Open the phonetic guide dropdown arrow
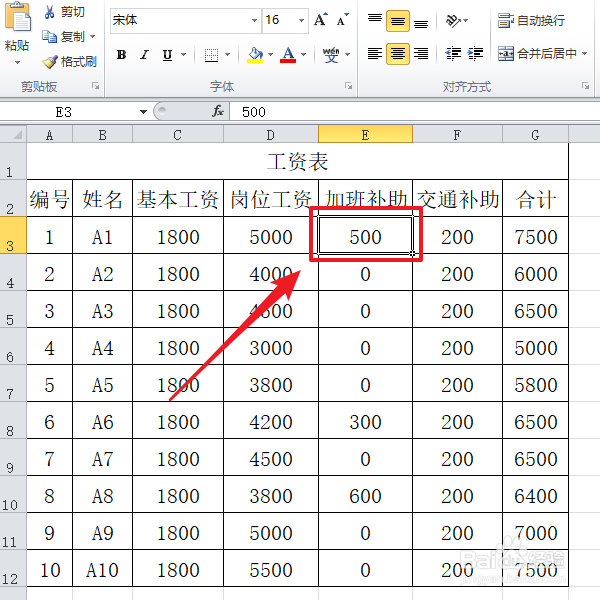 (347, 55)
